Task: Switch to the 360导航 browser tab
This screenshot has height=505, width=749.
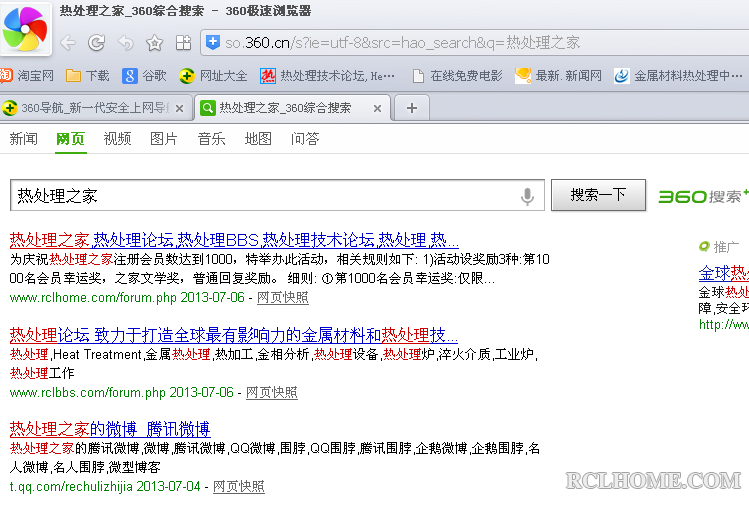Action: pos(94,108)
